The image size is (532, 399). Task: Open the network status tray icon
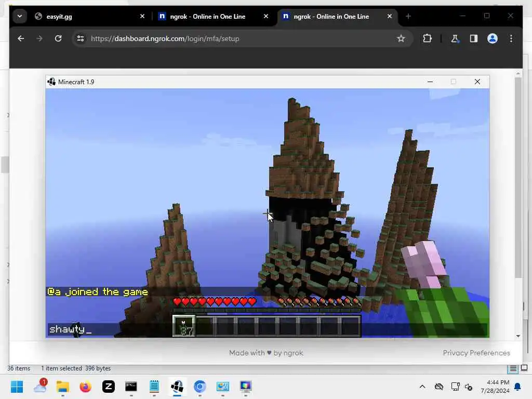point(455,387)
